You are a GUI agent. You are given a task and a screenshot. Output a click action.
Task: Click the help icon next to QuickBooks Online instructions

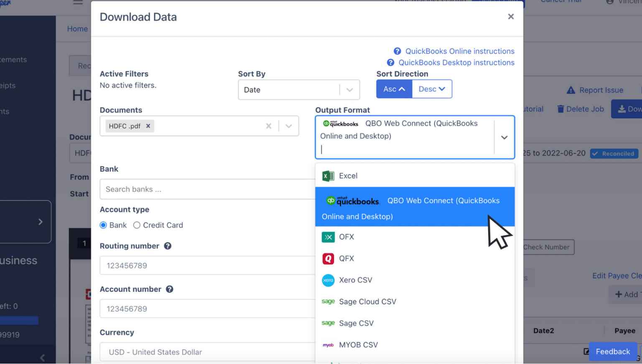[397, 51]
